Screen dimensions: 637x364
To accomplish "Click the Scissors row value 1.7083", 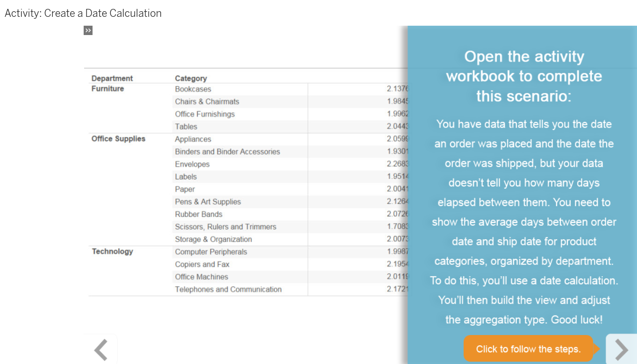I will pyautogui.click(x=397, y=227).
